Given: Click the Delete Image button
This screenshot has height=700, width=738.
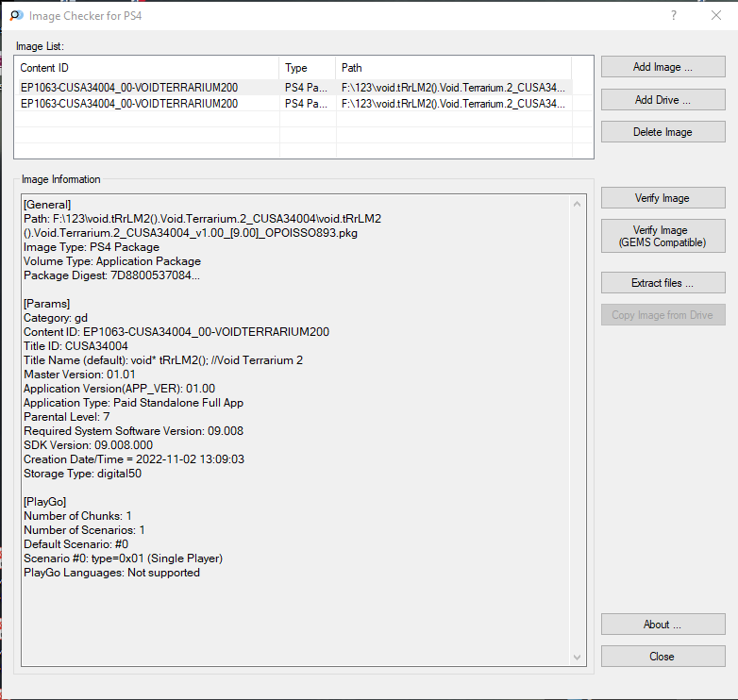Looking at the screenshot, I should point(663,132).
